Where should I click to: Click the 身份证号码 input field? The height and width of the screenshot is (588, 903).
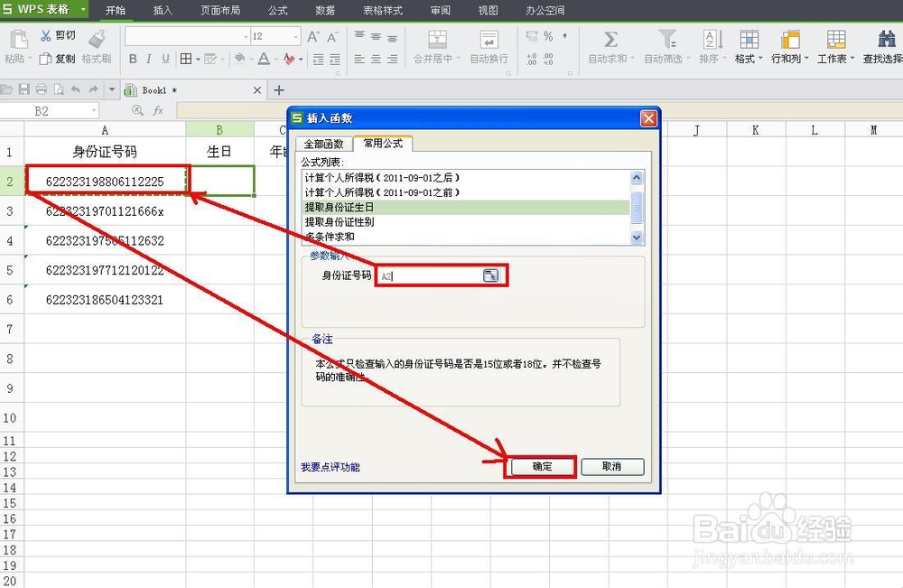pyautogui.click(x=434, y=275)
